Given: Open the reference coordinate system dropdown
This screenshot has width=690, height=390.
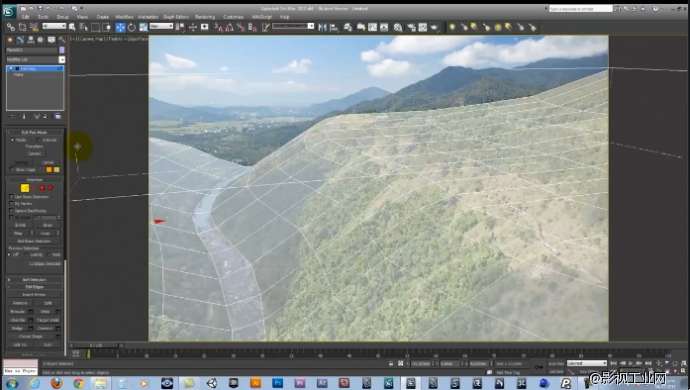Looking at the screenshot, I should pyautogui.click(x=161, y=26).
